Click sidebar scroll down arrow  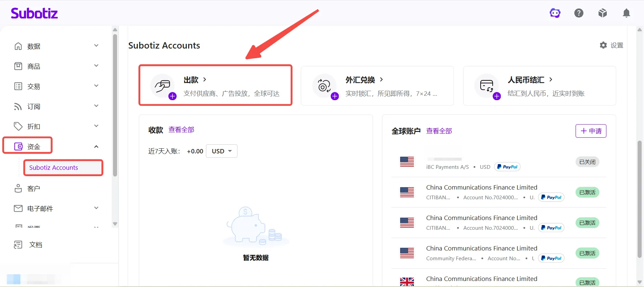click(115, 224)
